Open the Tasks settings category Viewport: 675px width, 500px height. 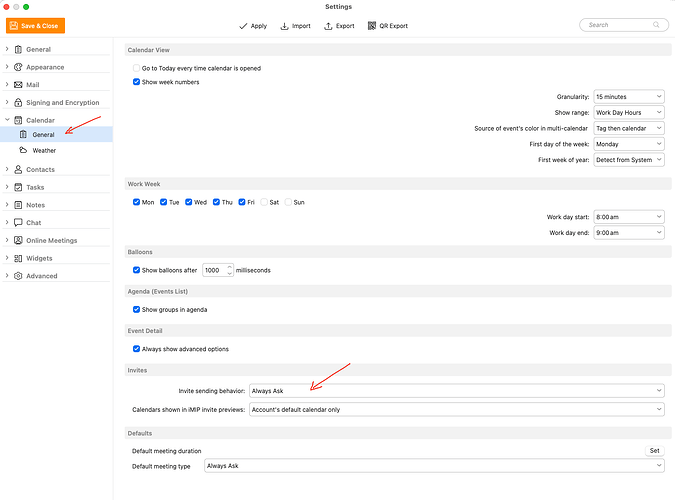(35, 187)
